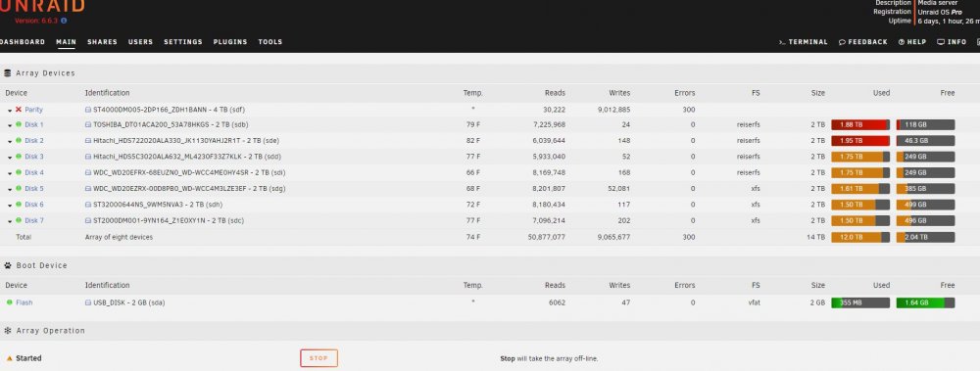The height and width of the screenshot is (371, 980).
Task: Click the Array Operation snowflake icon
Action: tap(8, 331)
